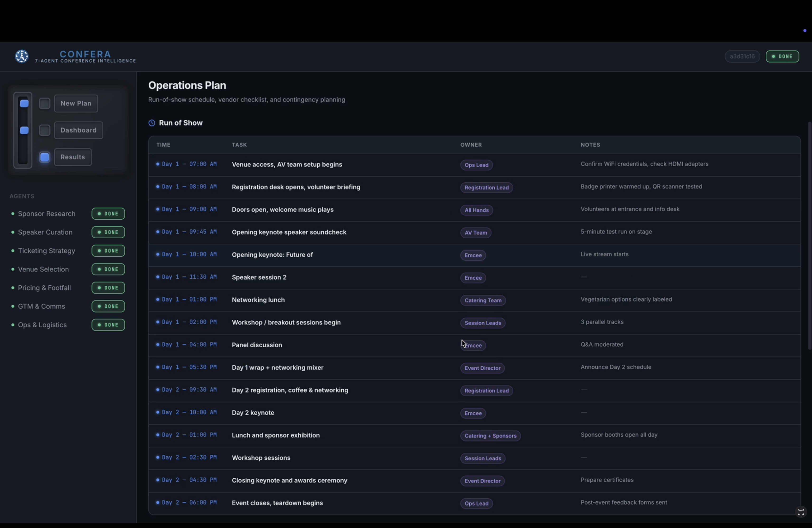Click the Operations Plan heading

[x=187, y=85]
